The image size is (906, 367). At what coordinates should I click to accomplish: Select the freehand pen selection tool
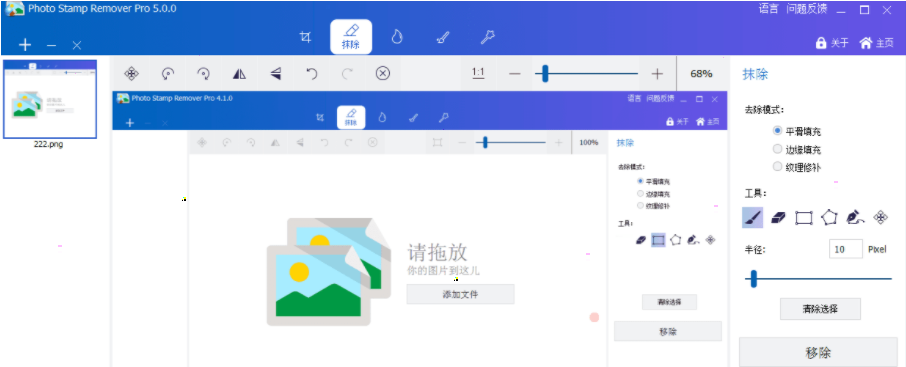pyautogui.click(x=855, y=217)
